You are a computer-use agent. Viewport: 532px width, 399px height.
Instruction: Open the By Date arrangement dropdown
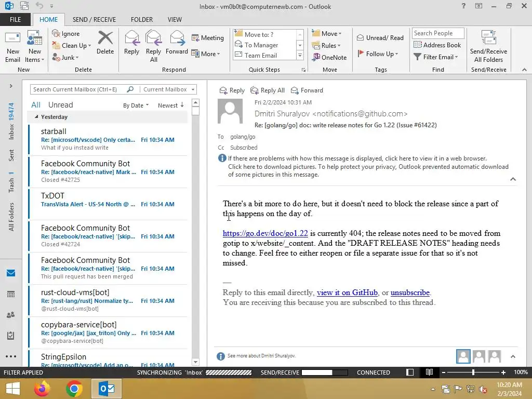pyautogui.click(x=136, y=105)
